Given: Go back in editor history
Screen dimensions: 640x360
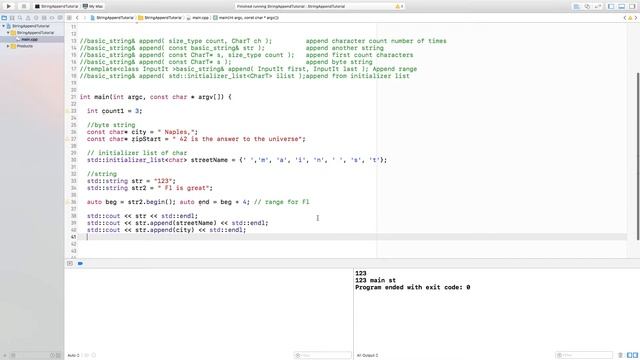Looking at the screenshot, I should [77, 18].
